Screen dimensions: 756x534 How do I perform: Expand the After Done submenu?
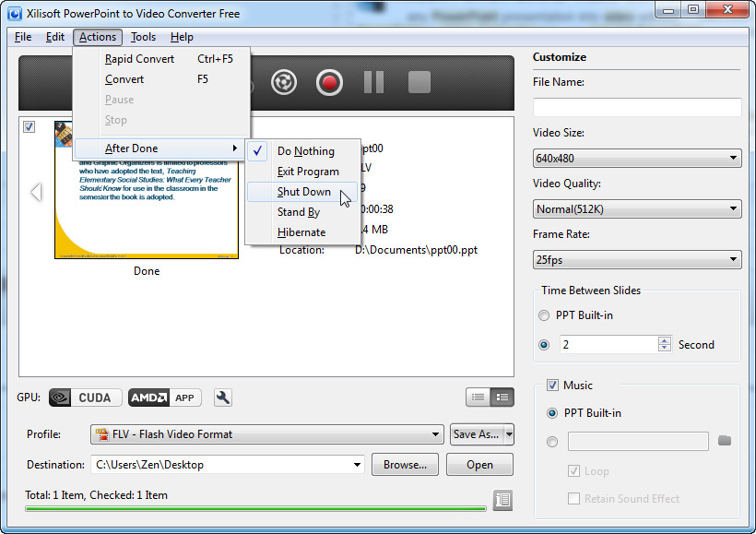coord(159,148)
